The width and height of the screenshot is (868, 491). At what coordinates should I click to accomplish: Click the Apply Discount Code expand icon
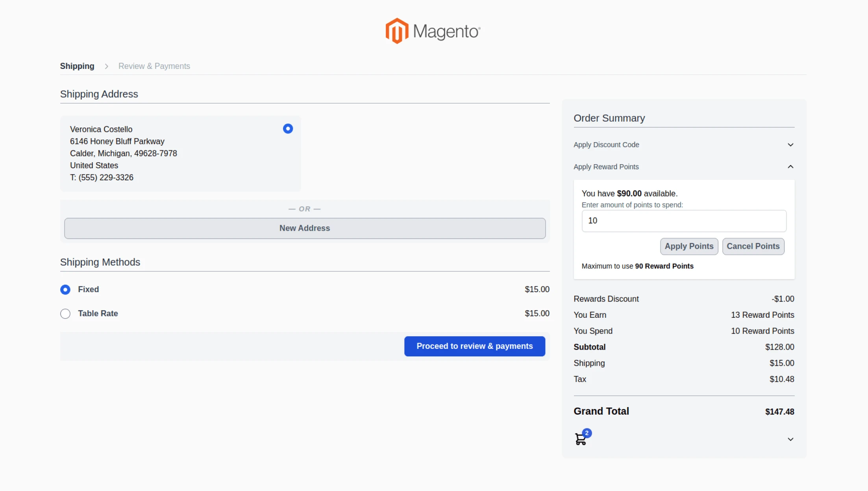[x=790, y=145]
